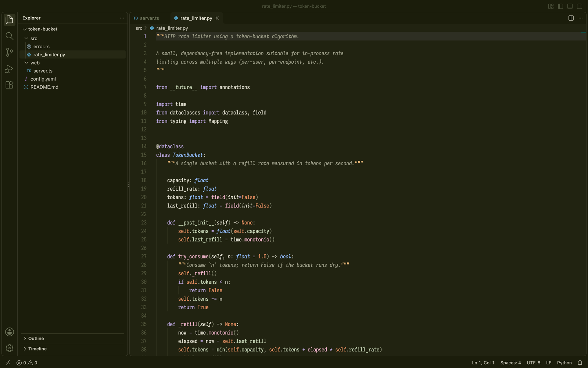Viewport: 588px width, 368px height.
Task: Open the Manage gear icon
Action: coord(10,348)
